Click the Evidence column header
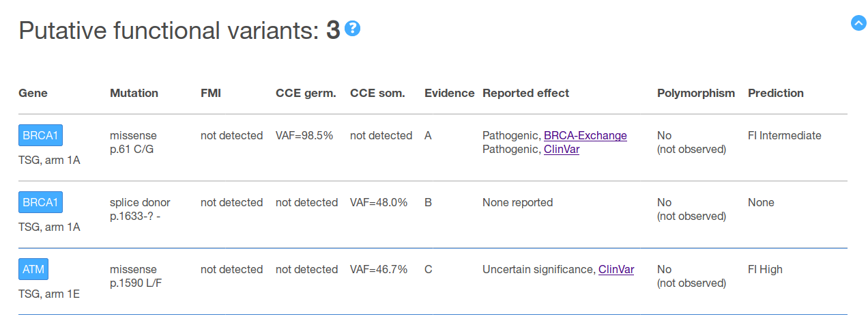868x321 pixels. pyautogui.click(x=449, y=94)
